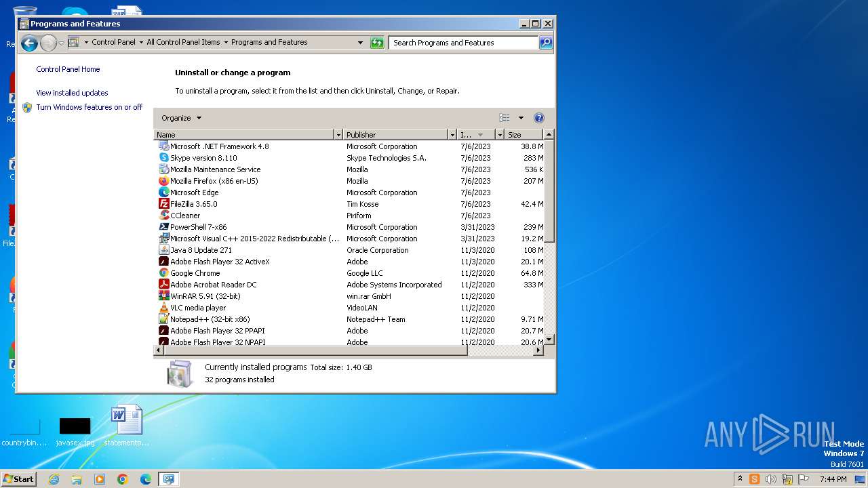Image resolution: width=868 pixels, height=488 pixels.
Task: Select the statementp Word document on desktop
Action: [x=127, y=426]
